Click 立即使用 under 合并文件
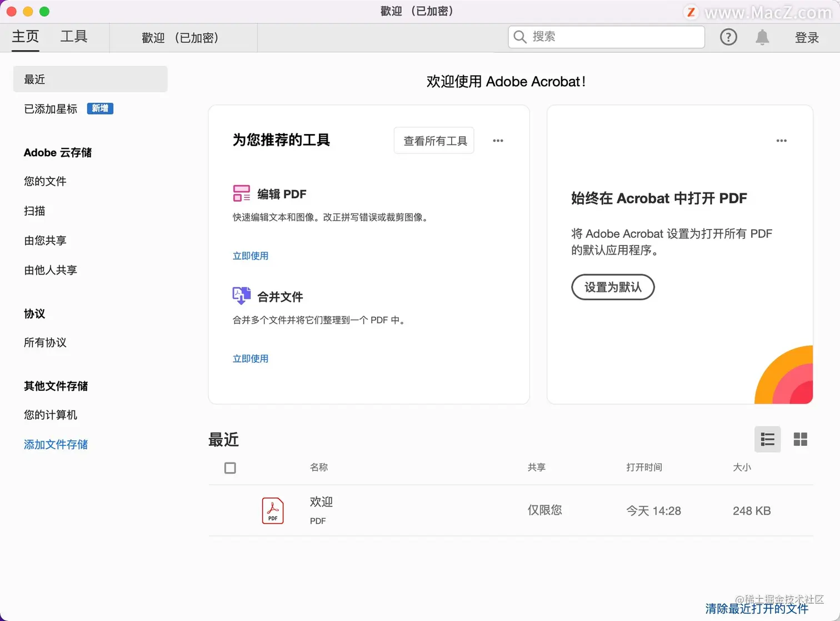 coord(251,359)
